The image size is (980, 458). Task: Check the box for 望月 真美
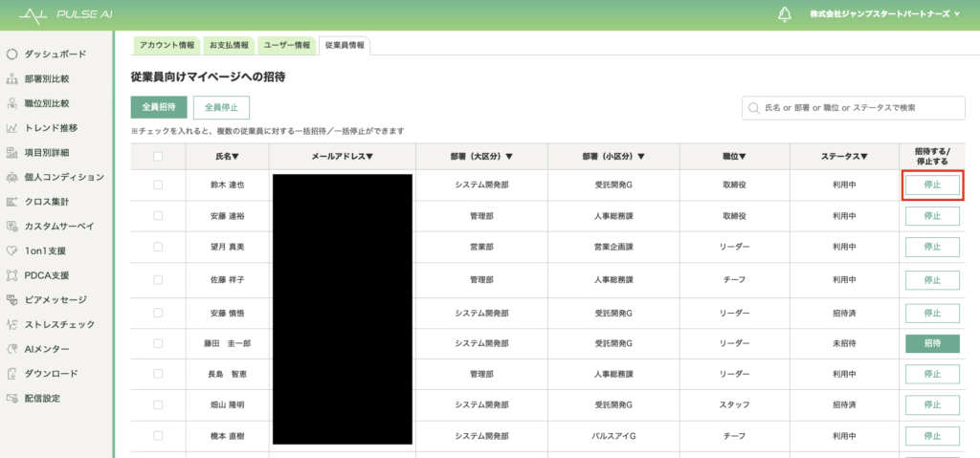pos(158,247)
